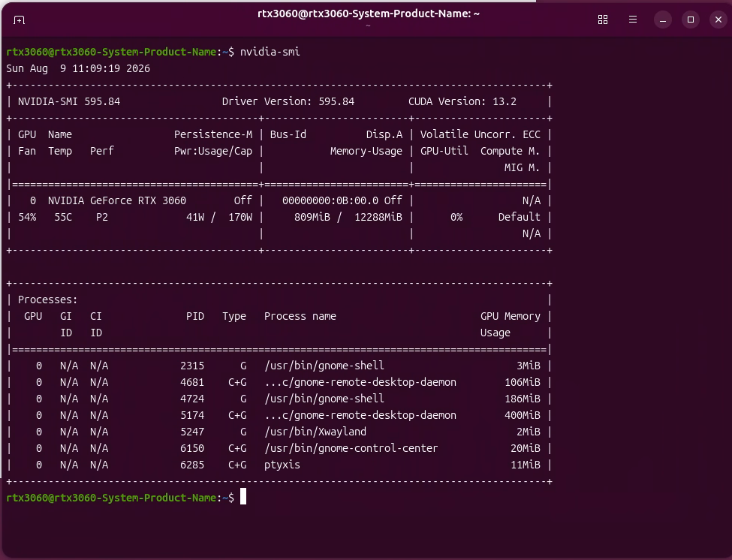
Task: Click PID 4681 in the process table
Action: pyautogui.click(x=192, y=383)
